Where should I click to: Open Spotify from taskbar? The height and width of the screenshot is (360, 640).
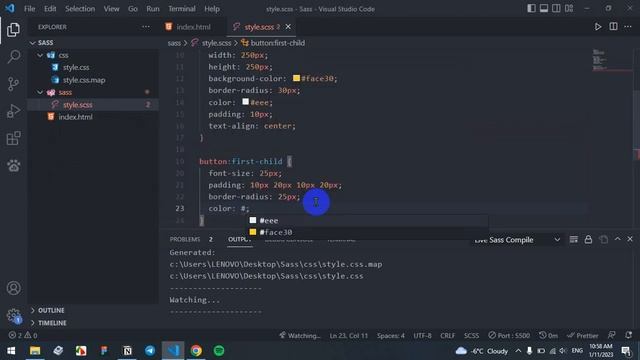click(x=219, y=351)
